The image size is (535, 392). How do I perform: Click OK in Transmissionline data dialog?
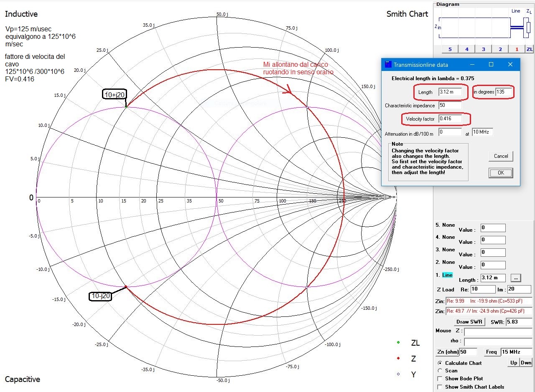pyautogui.click(x=501, y=173)
